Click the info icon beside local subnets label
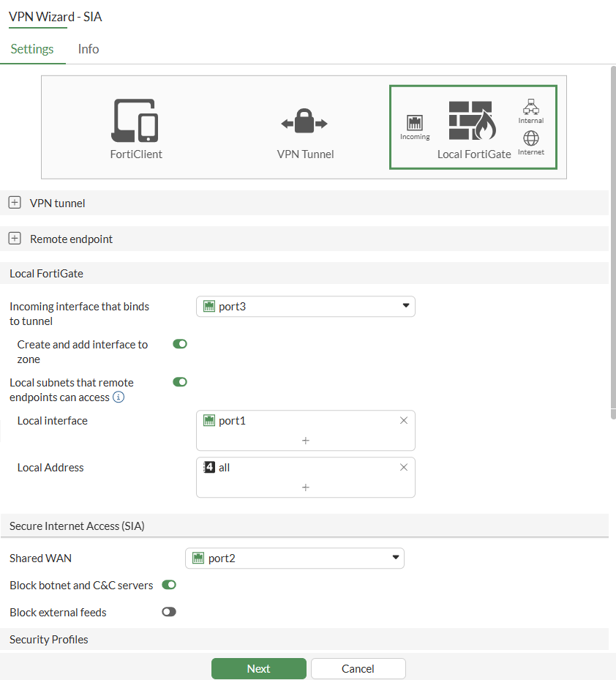Image resolution: width=616 pixels, height=680 pixels. click(x=119, y=397)
